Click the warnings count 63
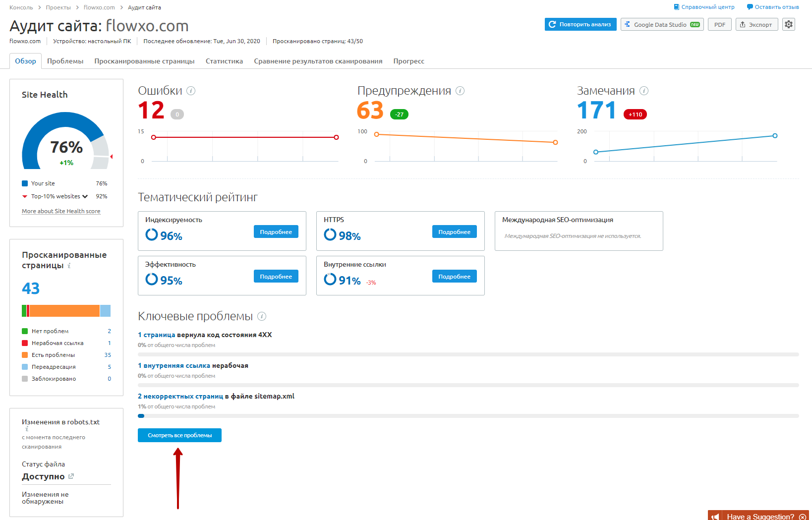The image size is (812, 520). (370, 110)
